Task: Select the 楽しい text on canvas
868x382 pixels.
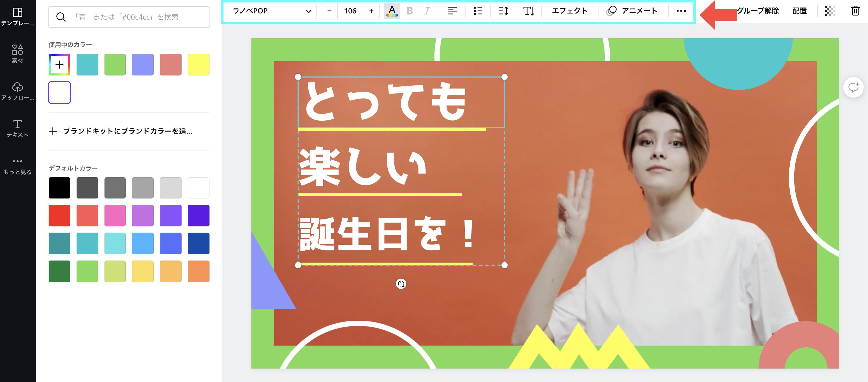Action: [x=363, y=167]
